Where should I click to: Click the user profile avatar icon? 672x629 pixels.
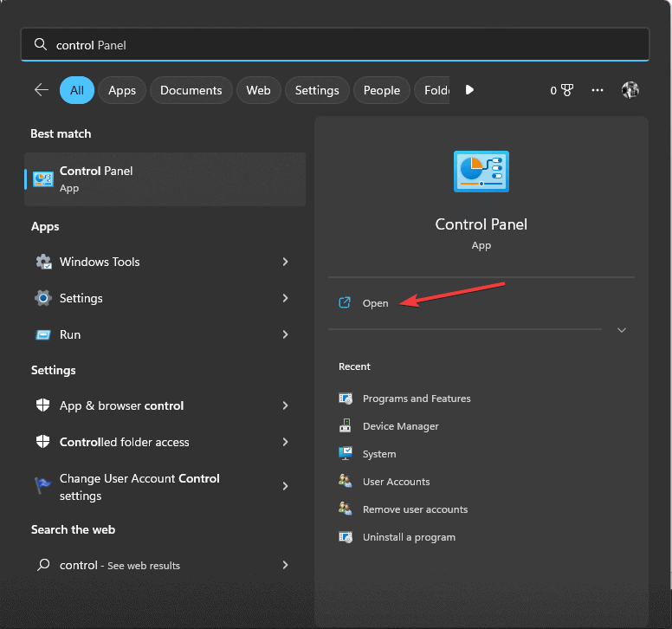pos(630,90)
